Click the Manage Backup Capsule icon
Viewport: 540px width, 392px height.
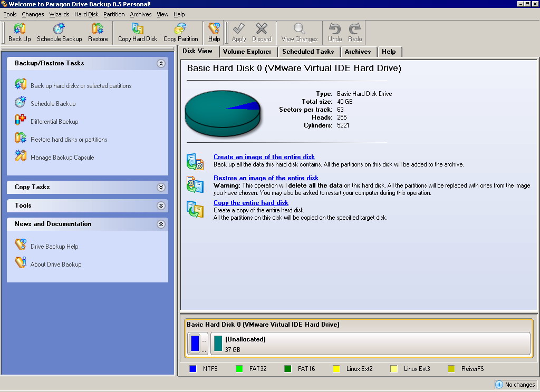21,155
